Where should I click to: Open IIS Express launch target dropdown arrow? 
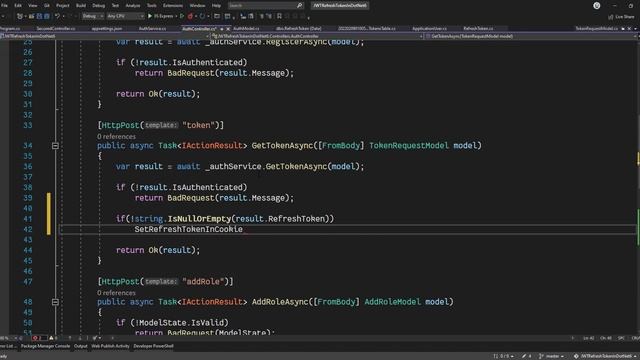click(x=176, y=16)
